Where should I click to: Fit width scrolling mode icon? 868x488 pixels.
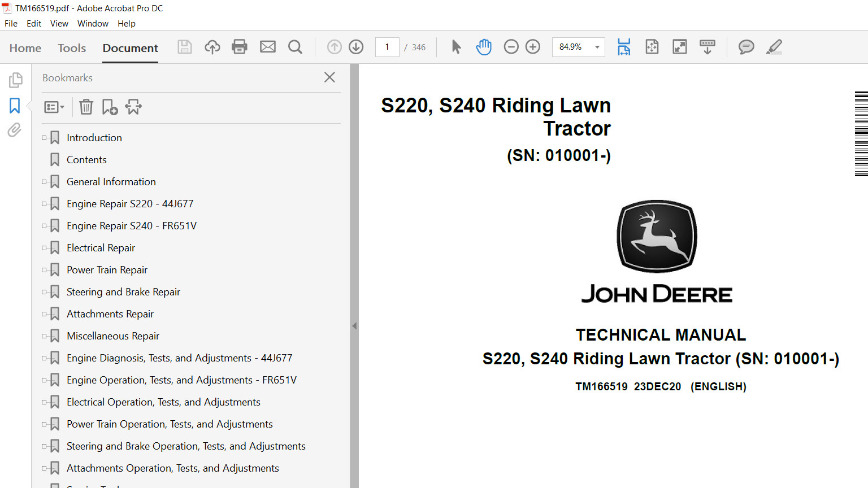(624, 47)
